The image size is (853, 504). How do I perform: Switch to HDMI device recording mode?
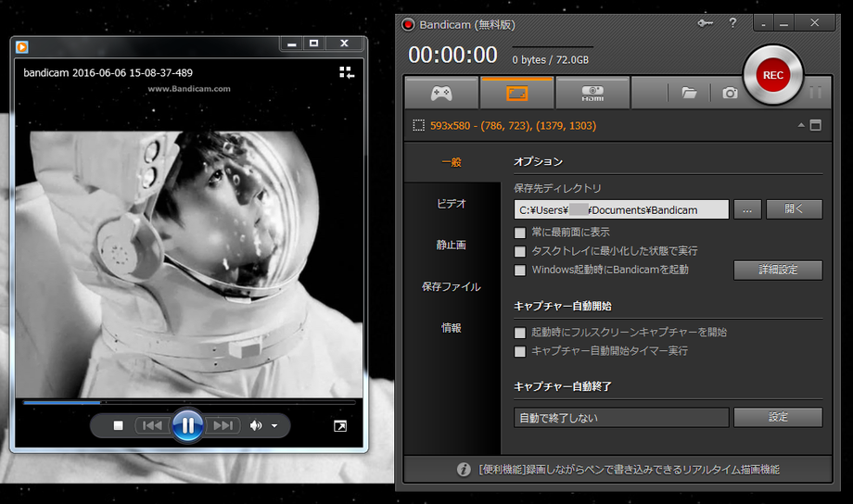pyautogui.click(x=592, y=93)
